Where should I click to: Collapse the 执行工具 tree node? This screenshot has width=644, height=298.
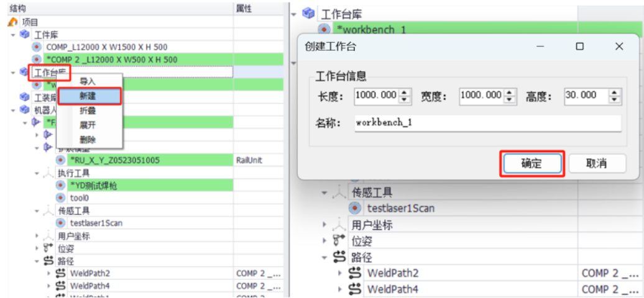click(37, 173)
